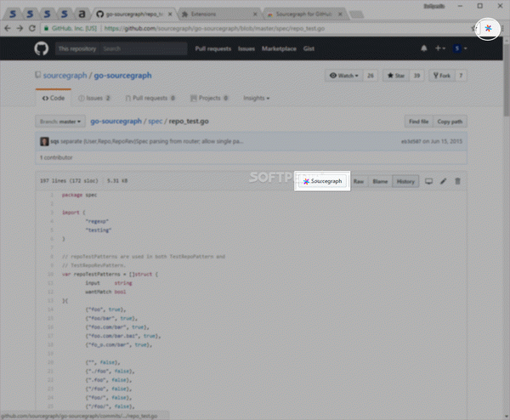The width and height of the screenshot is (510, 420).
Task: Click the This repository search scope
Action: [x=77, y=48]
